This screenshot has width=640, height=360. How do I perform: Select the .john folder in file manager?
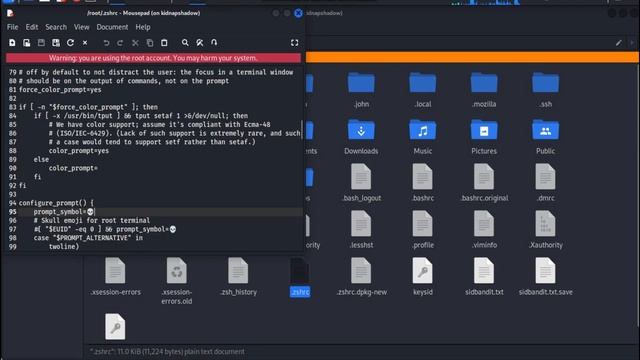click(x=361, y=90)
